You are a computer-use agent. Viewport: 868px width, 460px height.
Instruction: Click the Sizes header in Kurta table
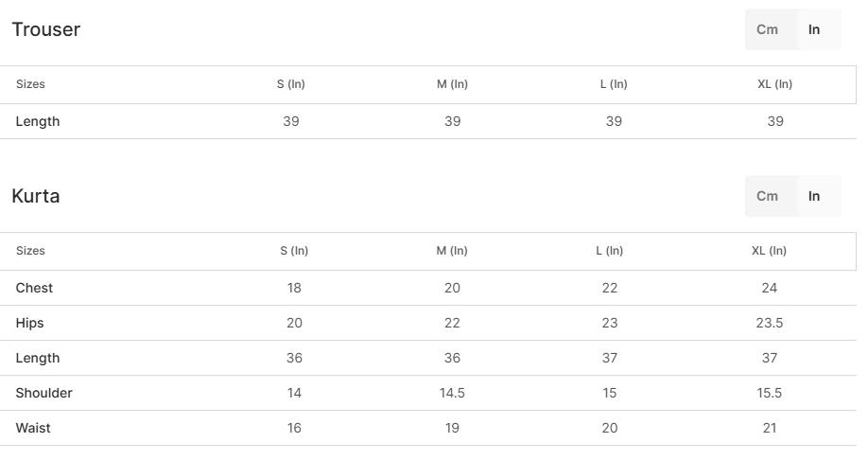tap(30, 251)
